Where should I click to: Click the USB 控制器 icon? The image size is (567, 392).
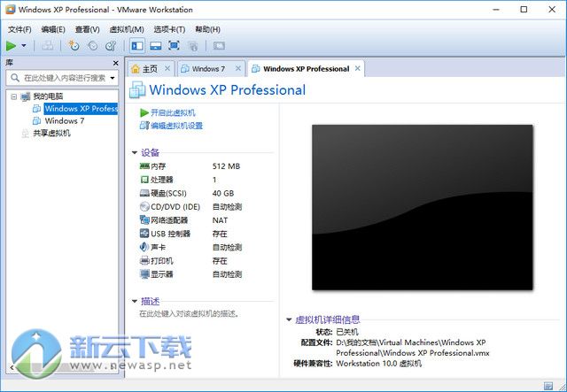144,234
